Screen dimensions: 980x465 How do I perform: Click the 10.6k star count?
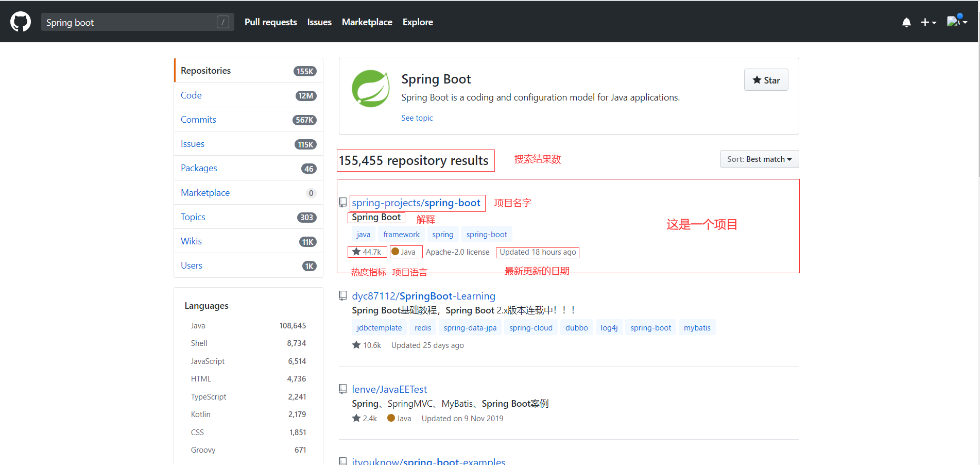click(367, 345)
